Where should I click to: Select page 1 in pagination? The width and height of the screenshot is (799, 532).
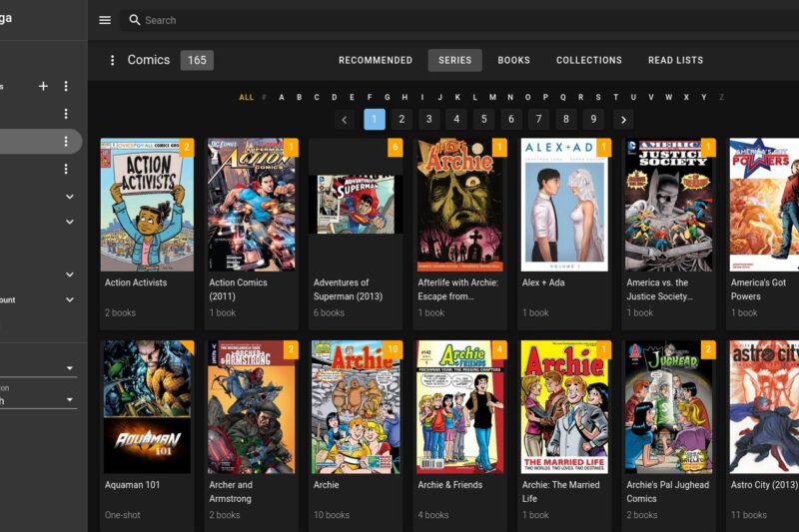374,119
